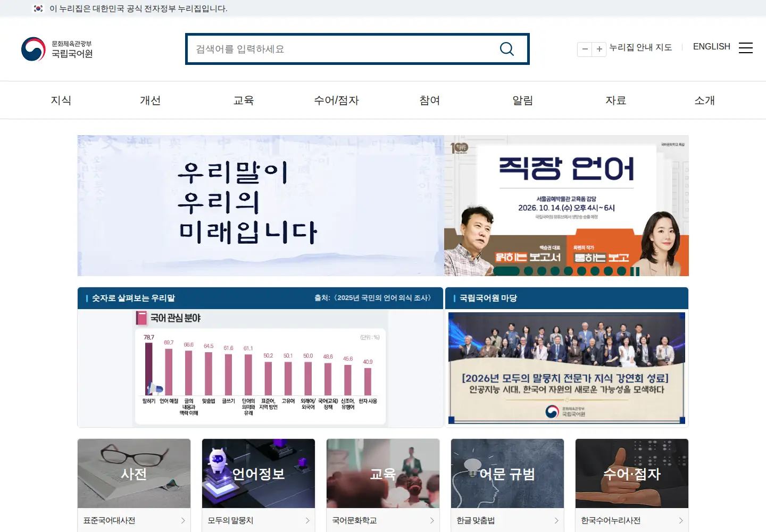The image size is (766, 532).
Task: Open the 언어정보 category card
Action: click(259, 473)
